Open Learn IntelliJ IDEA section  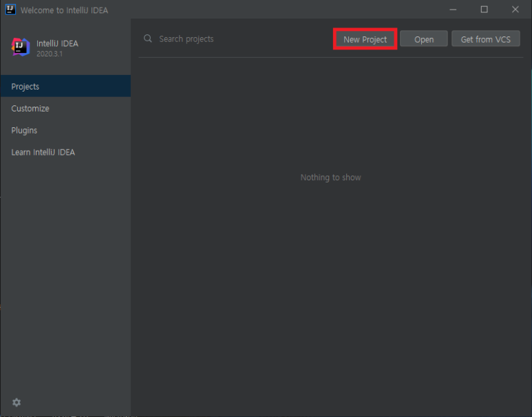[x=65, y=152]
